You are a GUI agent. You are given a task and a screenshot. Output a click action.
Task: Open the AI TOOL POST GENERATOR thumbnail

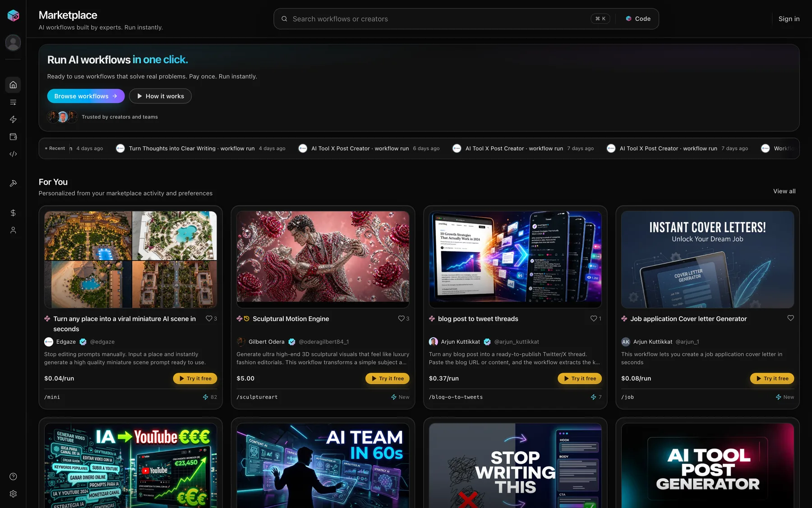(x=707, y=466)
